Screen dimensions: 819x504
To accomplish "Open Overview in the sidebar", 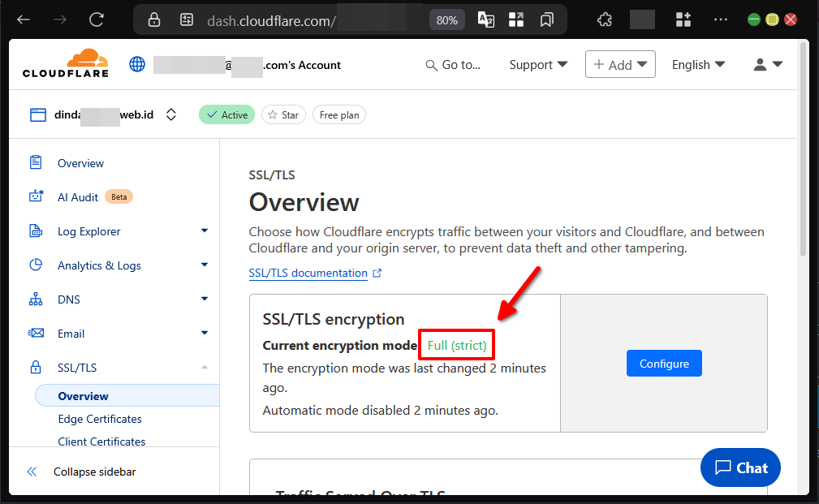I will 80,163.
